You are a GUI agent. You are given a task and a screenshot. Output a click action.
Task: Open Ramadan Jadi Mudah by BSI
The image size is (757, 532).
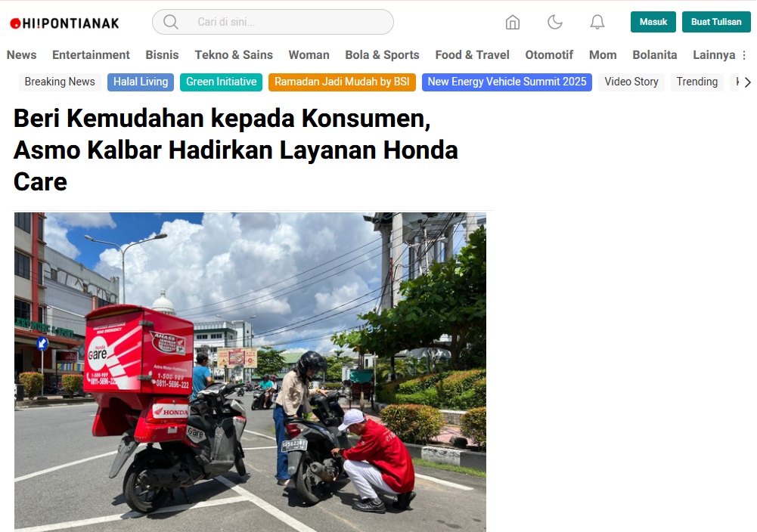tap(342, 82)
